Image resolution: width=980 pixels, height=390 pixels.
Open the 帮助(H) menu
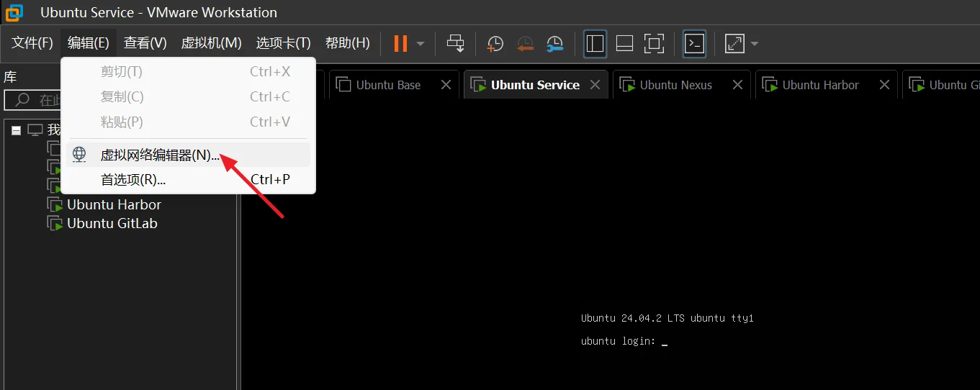pos(348,43)
